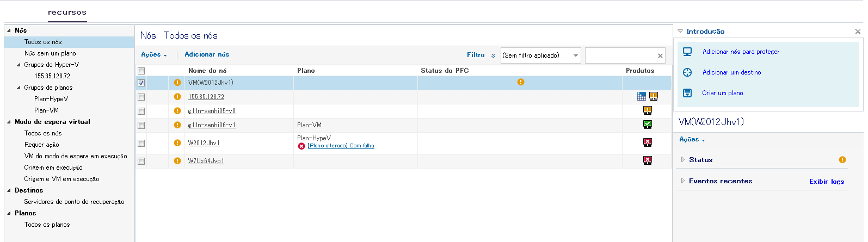The height and width of the screenshot is (242, 868).
Task: Tick the select-all checkbox in the table header
Action: [141, 71]
